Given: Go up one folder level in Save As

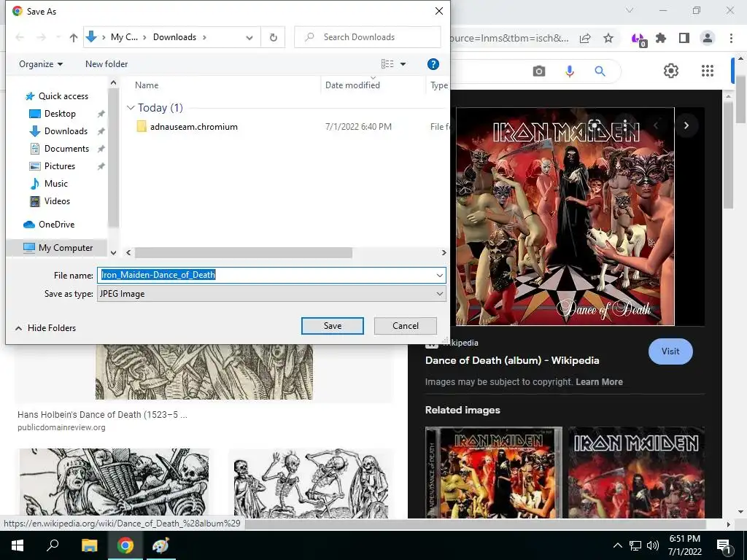Looking at the screenshot, I should click(x=74, y=37).
